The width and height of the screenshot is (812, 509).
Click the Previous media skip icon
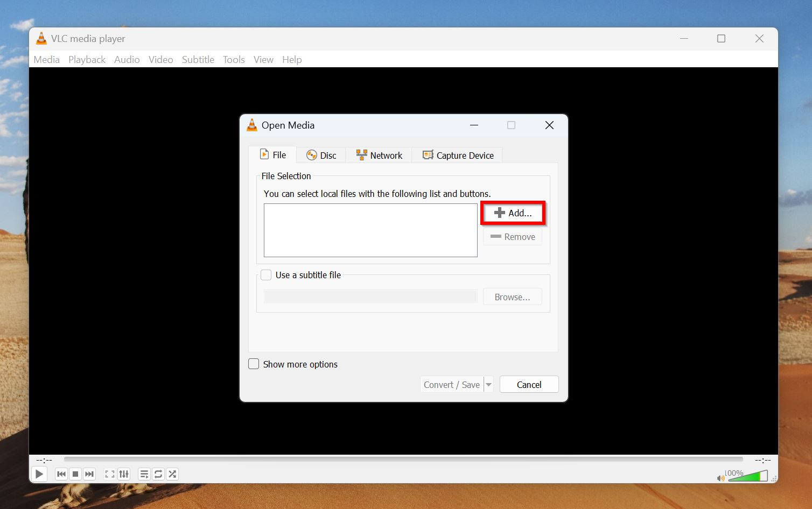(x=61, y=474)
